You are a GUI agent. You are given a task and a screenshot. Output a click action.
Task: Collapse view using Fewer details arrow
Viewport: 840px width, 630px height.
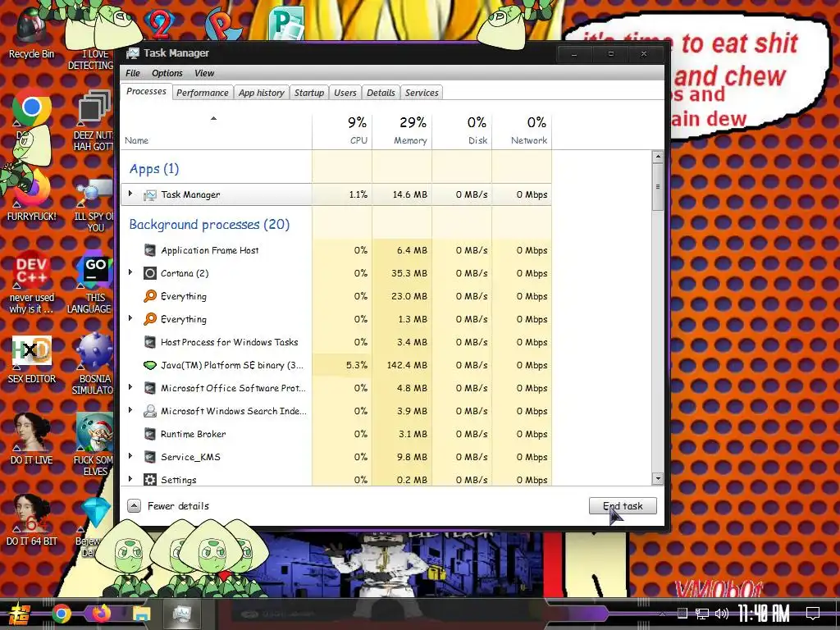coord(134,505)
